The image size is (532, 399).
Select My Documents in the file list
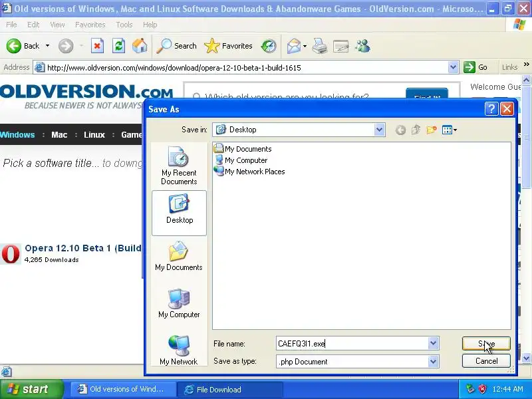pyautogui.click(x=243, y=148)
